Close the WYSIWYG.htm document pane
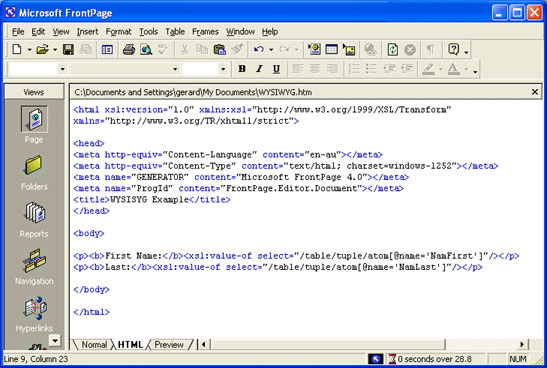 click(534, 92)
